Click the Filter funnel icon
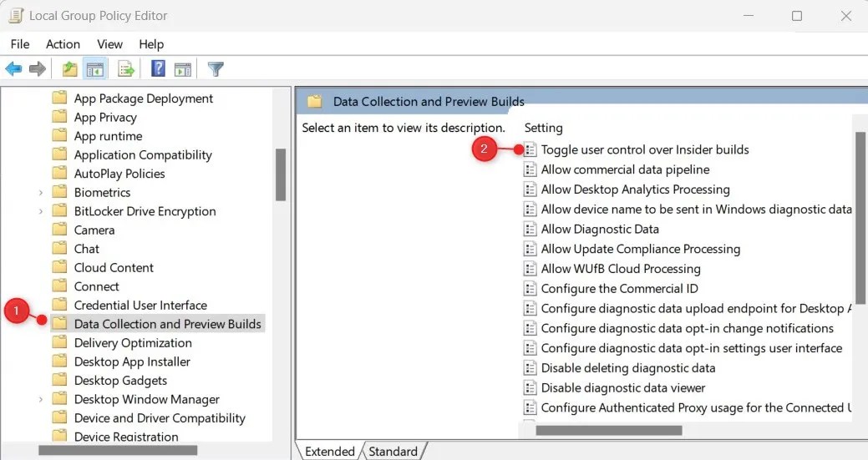 [216, 69]
